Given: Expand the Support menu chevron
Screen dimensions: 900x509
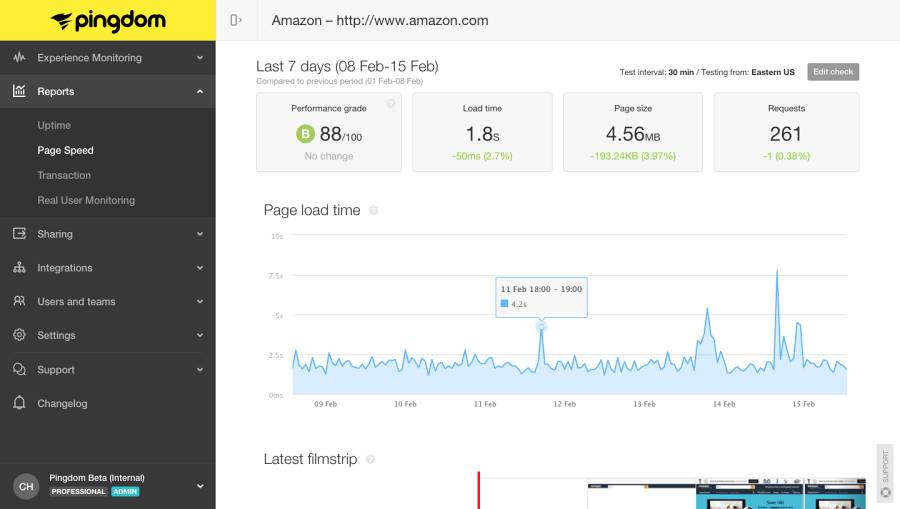Looking at the screenshot, I should pos(200,370).
